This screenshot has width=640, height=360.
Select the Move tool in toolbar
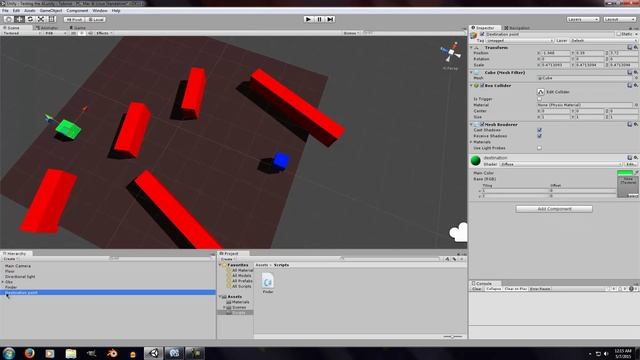19,19
